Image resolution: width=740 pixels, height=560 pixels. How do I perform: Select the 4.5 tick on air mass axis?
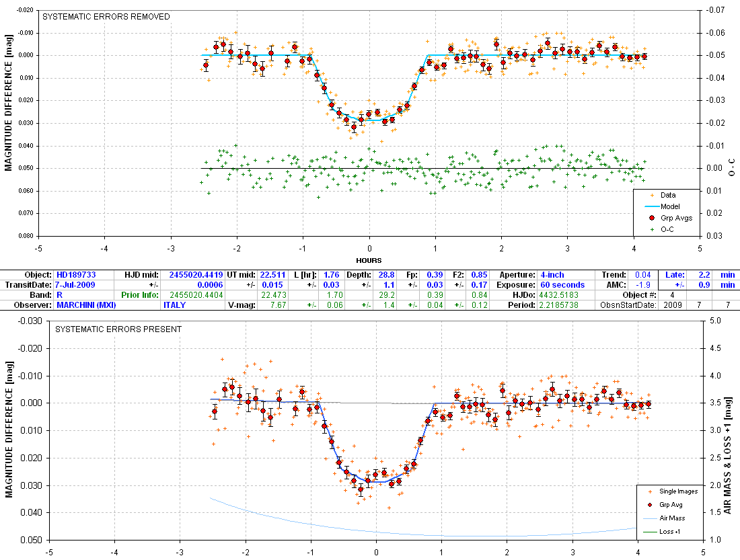coord(716,348)
